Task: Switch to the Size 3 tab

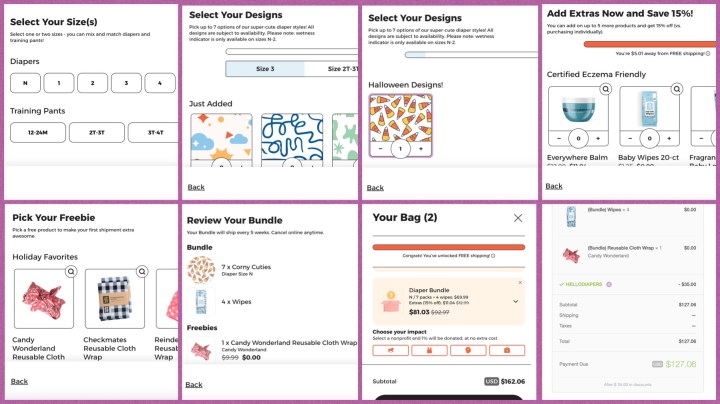Action: 265,69
